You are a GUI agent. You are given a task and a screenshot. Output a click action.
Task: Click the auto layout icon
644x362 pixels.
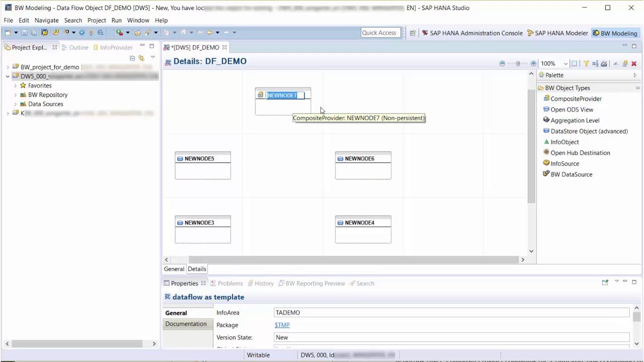pyautogui.click(x=595, y=63)
